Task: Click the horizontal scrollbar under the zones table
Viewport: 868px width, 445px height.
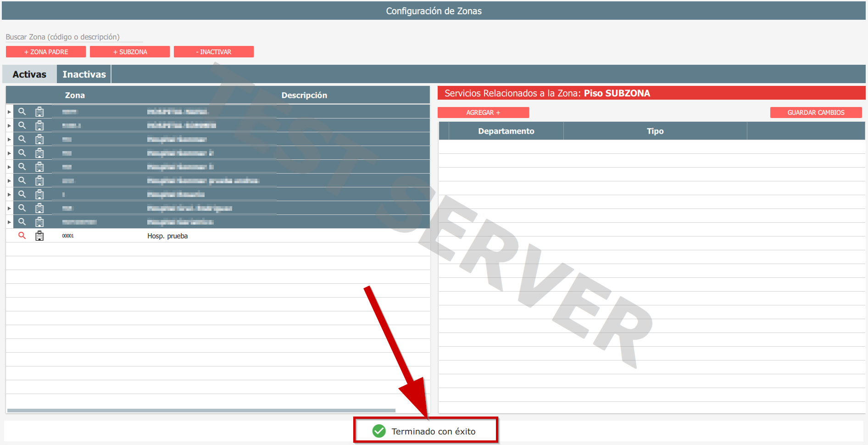Action: pos(201,411)
